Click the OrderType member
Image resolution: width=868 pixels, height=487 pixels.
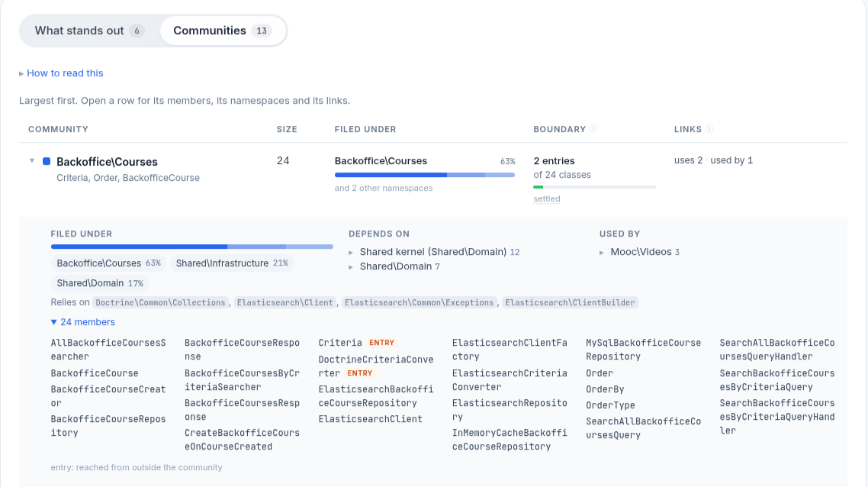tap(611, 405)
